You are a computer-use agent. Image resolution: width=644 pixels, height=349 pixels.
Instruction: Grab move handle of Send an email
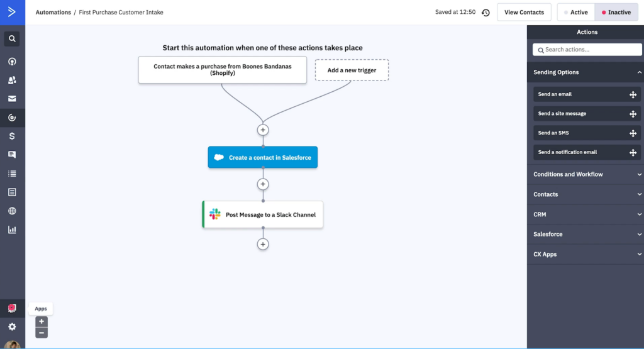[x=633, y=94]
